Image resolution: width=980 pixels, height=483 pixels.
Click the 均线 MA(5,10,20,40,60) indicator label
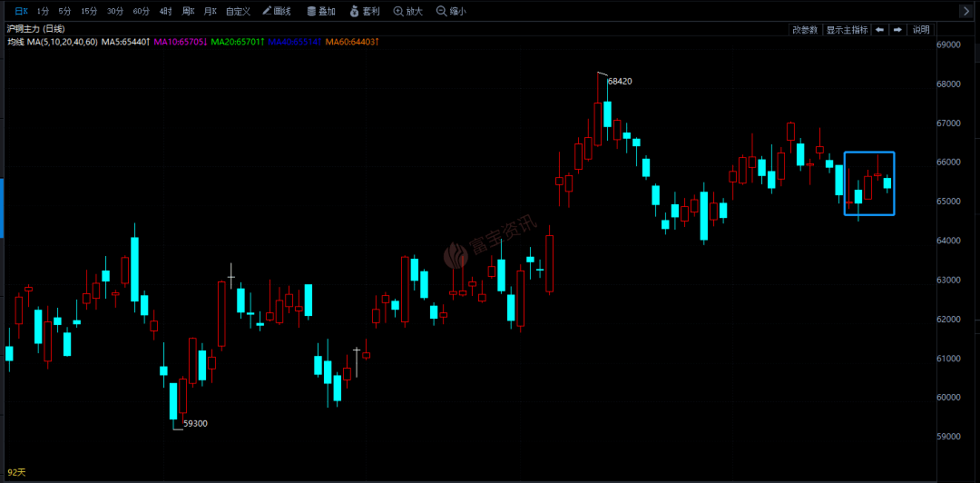click(x=53, y=42)
